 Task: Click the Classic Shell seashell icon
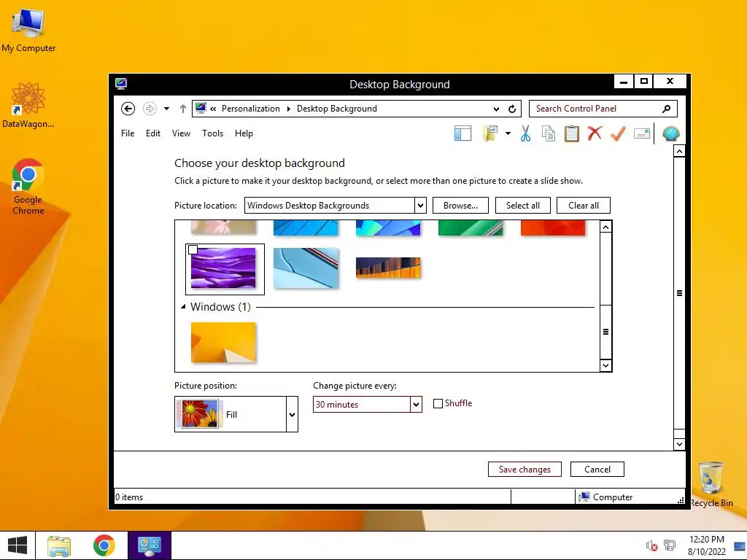pyautogui.click(x=671, y=134)
